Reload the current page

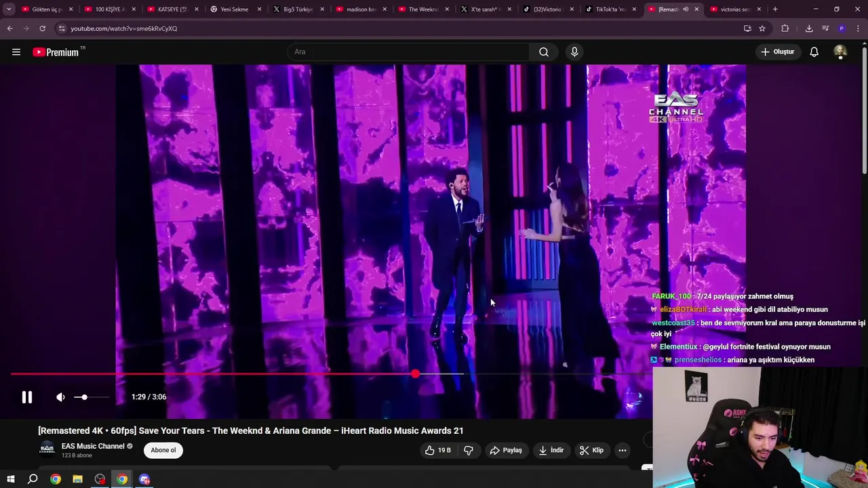coord(42,28)
